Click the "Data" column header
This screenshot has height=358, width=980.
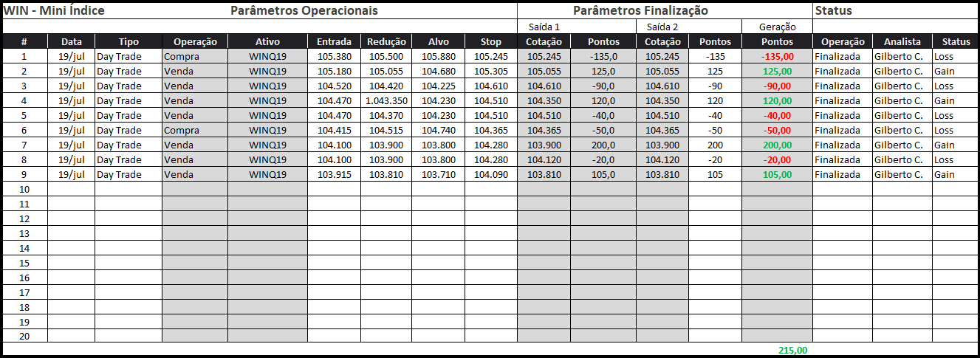(x=72, y=42)
